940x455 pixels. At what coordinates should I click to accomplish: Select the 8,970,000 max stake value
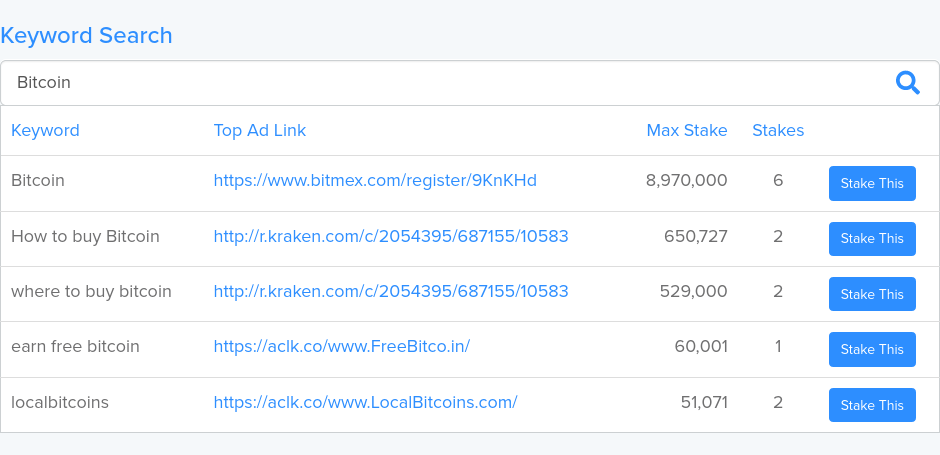(686, 180)
